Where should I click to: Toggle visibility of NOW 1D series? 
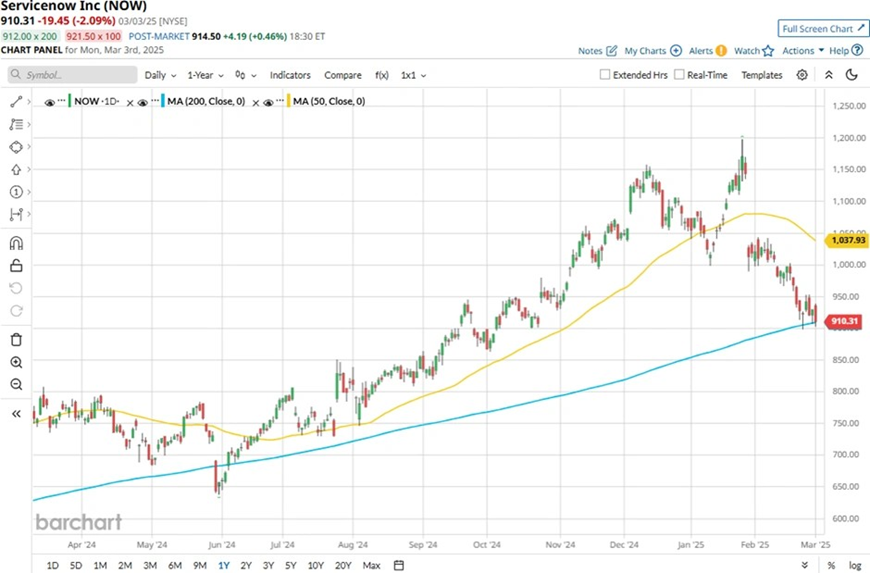click(x=49, y=103)
